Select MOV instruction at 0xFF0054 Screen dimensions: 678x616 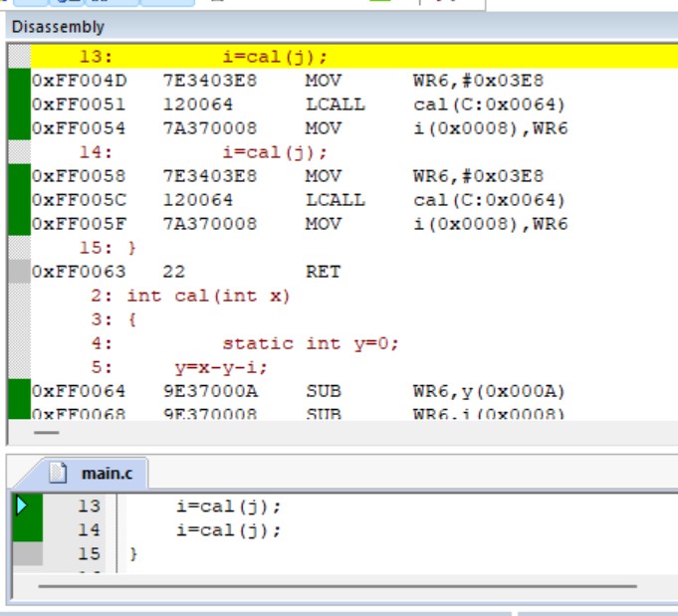click(x=354, y=128)
